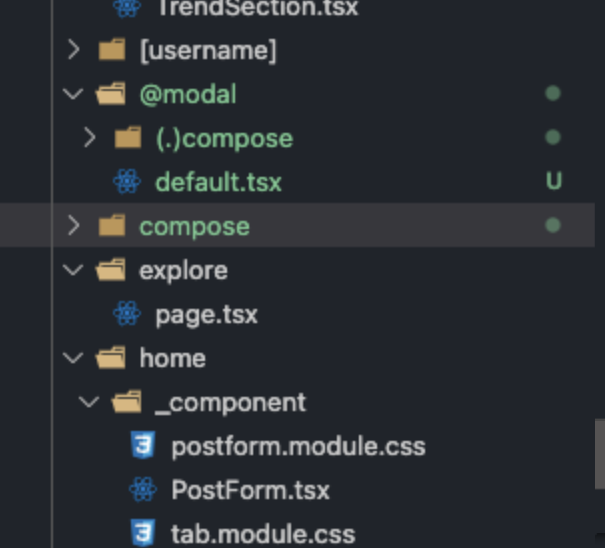Open postform.module.css file
605x548 pixels.
tap(298, 446)
